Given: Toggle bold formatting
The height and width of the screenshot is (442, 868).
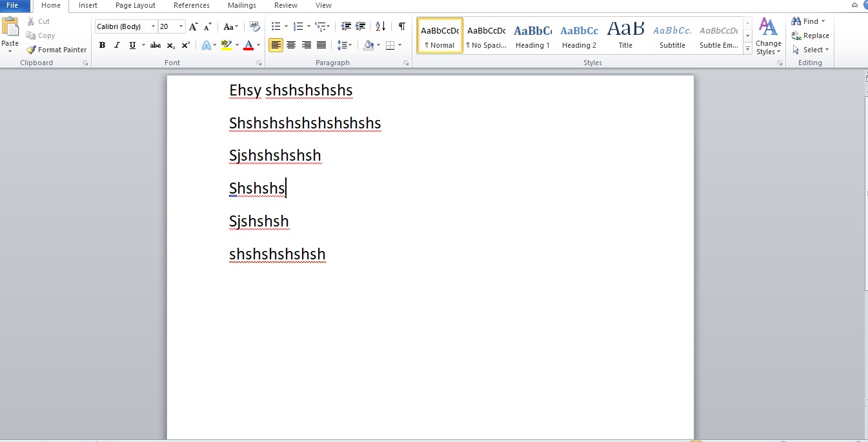Looking at the screenshot, I should pyautogui.click(x=102, y=45).
